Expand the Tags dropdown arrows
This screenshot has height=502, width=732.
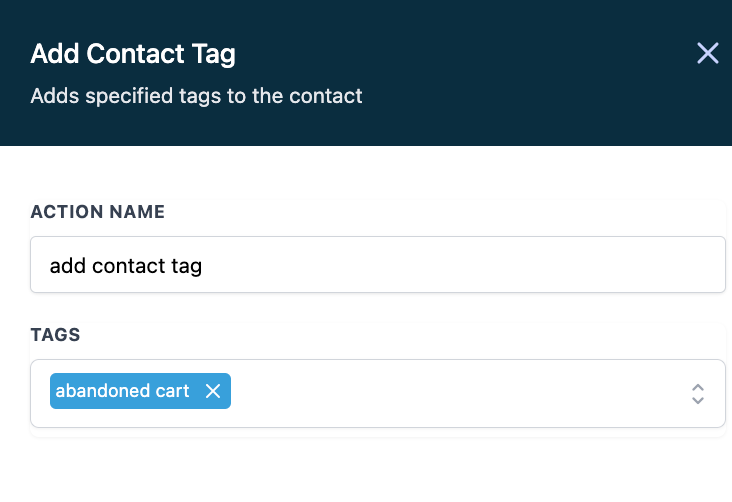point(698,393)
